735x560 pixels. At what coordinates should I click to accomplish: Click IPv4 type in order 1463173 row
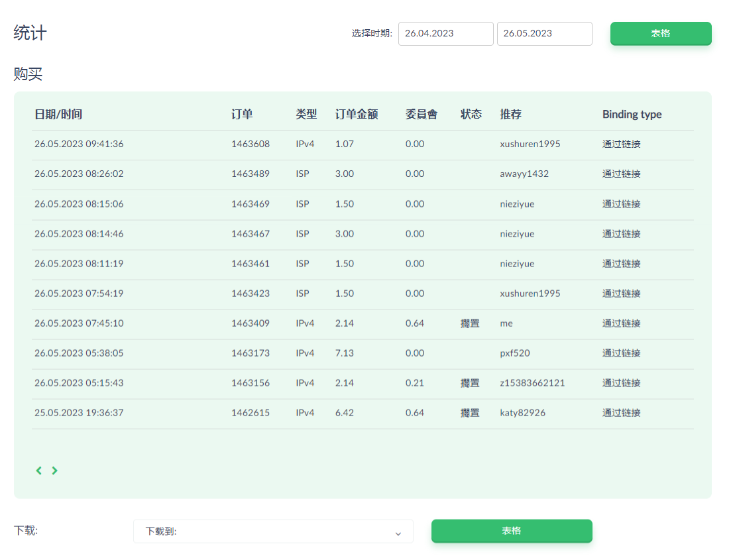click(x=305, y=353)
